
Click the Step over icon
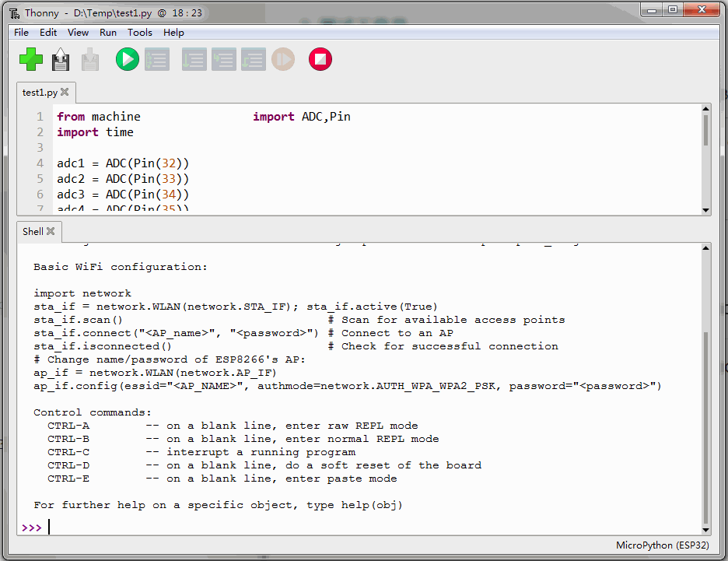tap(194, 59)
